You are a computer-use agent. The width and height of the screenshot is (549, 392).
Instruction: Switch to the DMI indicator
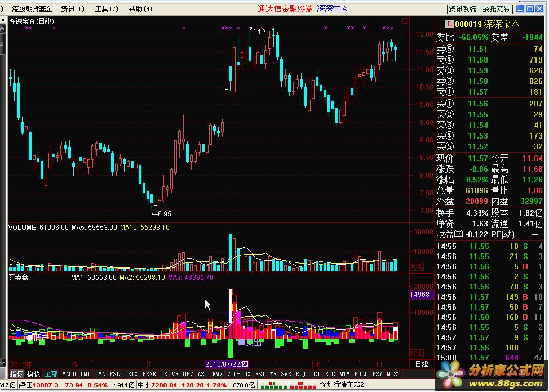[x=86, y=374]
